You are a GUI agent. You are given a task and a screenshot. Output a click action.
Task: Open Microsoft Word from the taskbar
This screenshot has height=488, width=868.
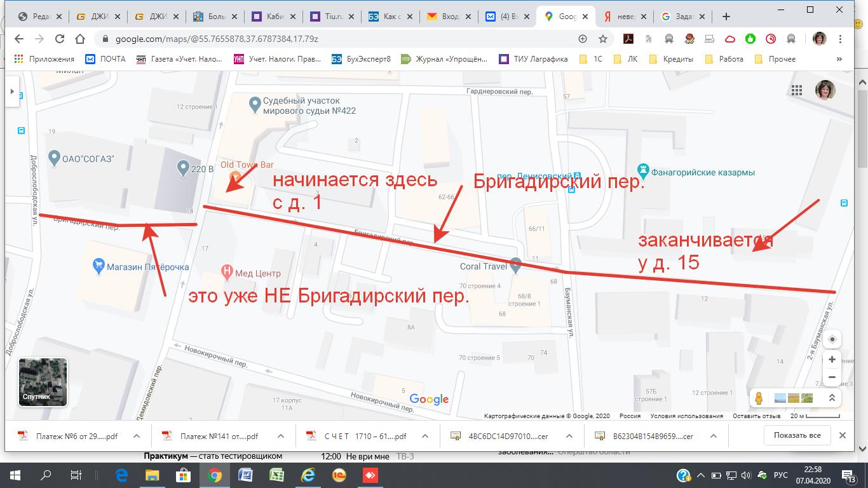click(x=246, y=475)
